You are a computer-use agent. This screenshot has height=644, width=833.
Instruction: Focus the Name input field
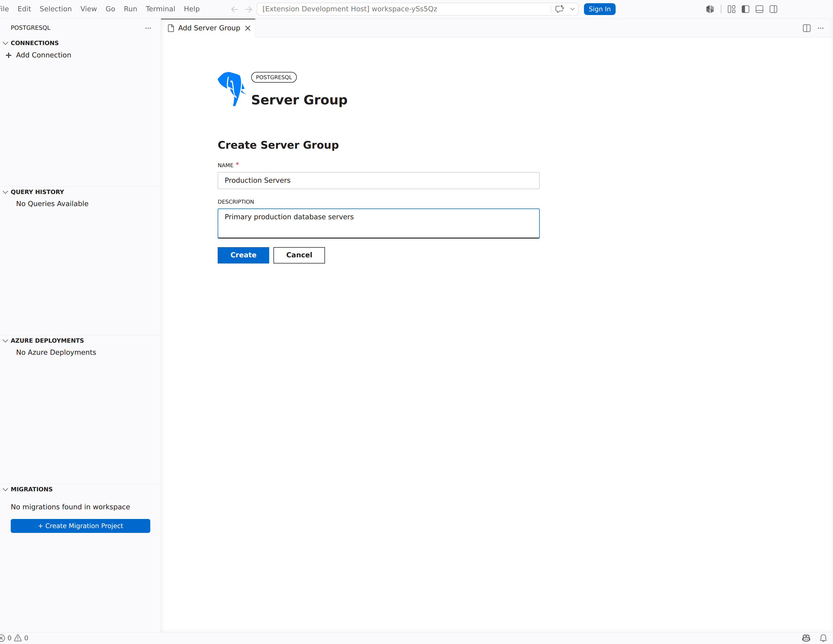378,180
